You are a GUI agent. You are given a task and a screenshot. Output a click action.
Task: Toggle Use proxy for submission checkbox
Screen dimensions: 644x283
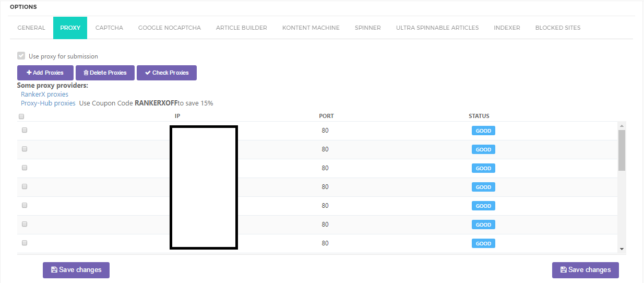tap(21, 56)
